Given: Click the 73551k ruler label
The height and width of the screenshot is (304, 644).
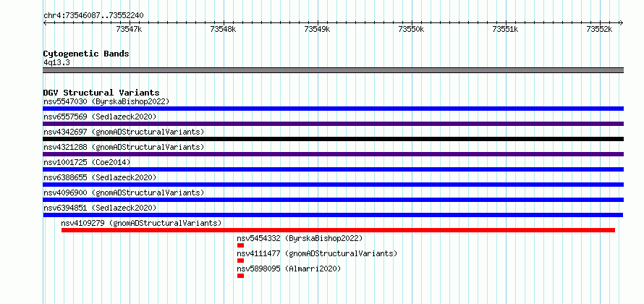Looking at the screenshot, I should click(x=505, y=29).
